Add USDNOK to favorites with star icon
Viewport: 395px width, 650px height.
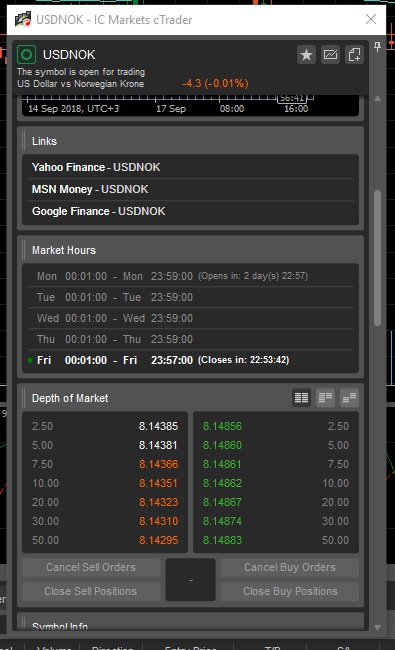coord(306,55)
